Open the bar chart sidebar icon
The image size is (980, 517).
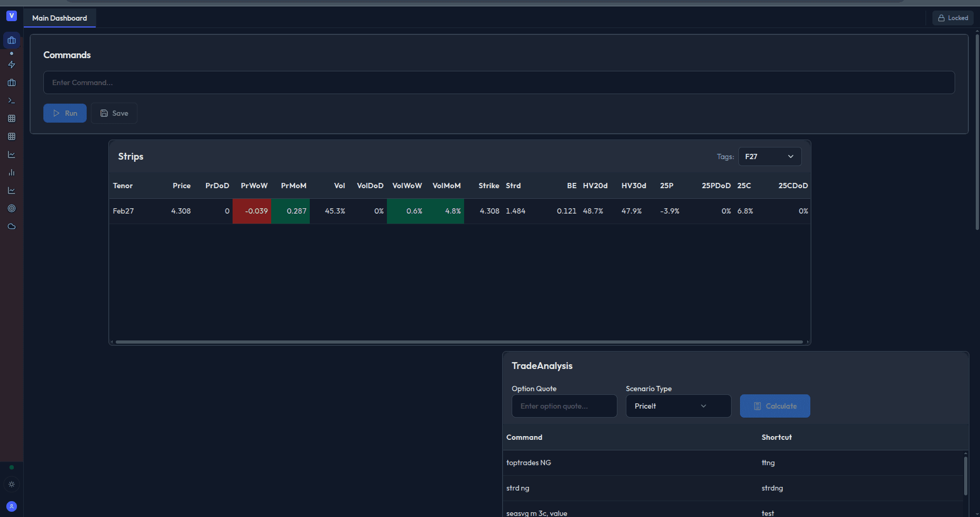coord(12,172)
